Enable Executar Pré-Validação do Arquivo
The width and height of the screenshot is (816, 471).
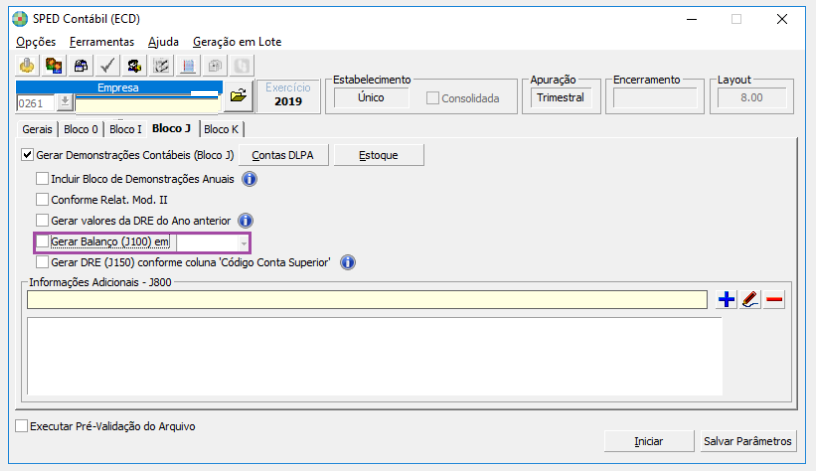21,426
